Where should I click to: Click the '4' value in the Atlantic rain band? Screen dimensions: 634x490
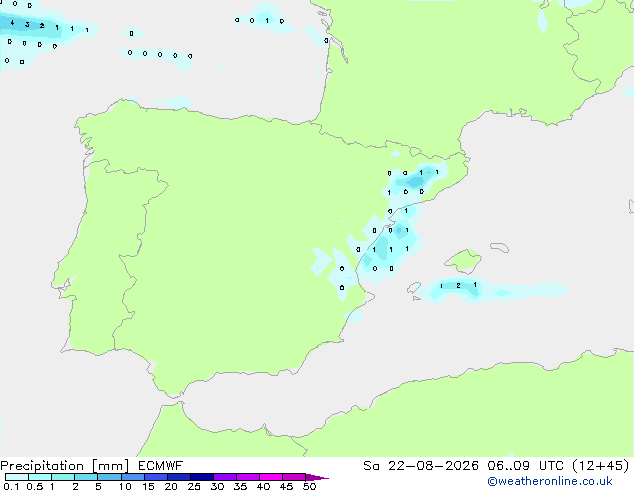(x=12, y=23)
